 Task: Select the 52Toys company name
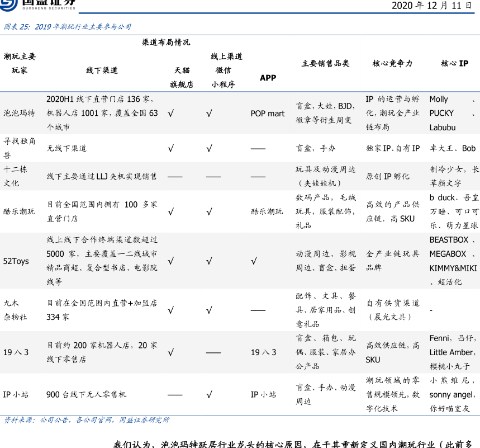tap(16, 261)
